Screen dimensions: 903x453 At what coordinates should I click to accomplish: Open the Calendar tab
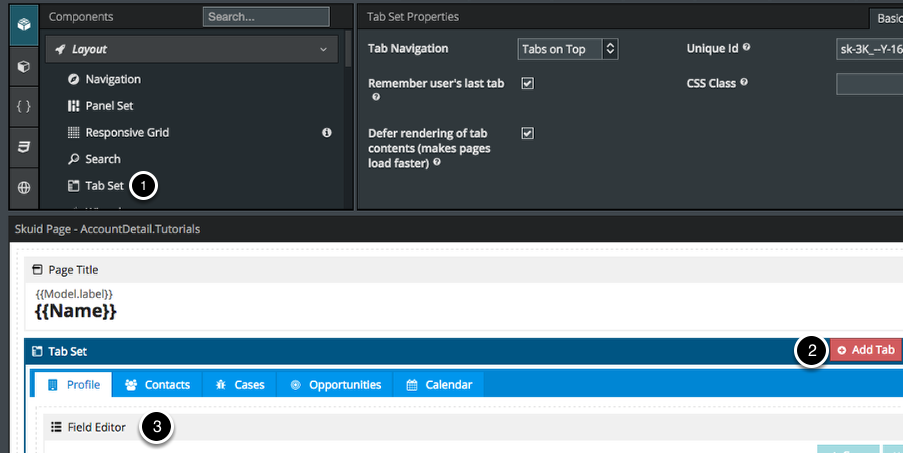[x=438, y=384]
